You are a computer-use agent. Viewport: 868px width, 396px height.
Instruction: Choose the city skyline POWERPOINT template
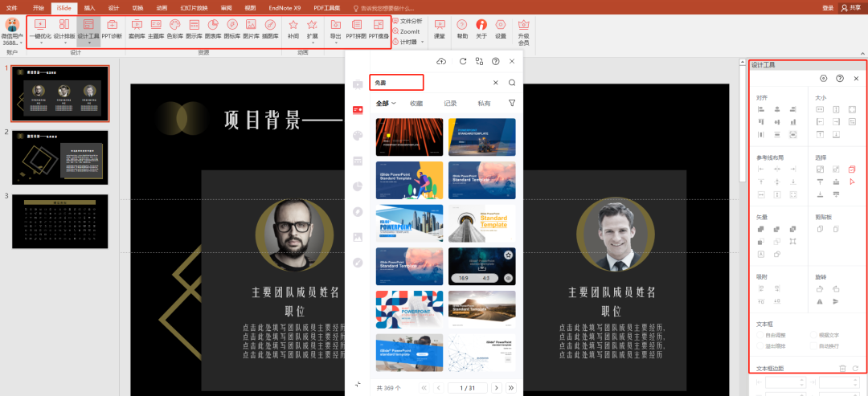[410, 223]
